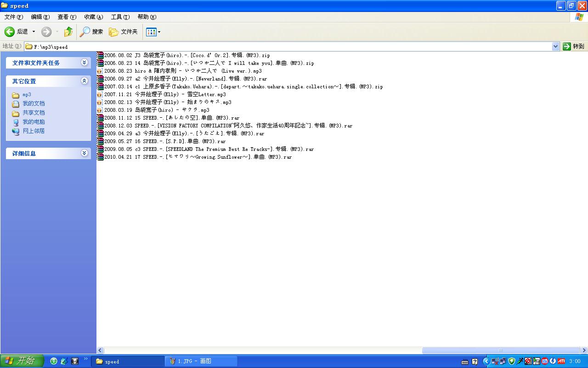Expand hidden system tray icons
The image size is (588, 368).
(486, 361)
